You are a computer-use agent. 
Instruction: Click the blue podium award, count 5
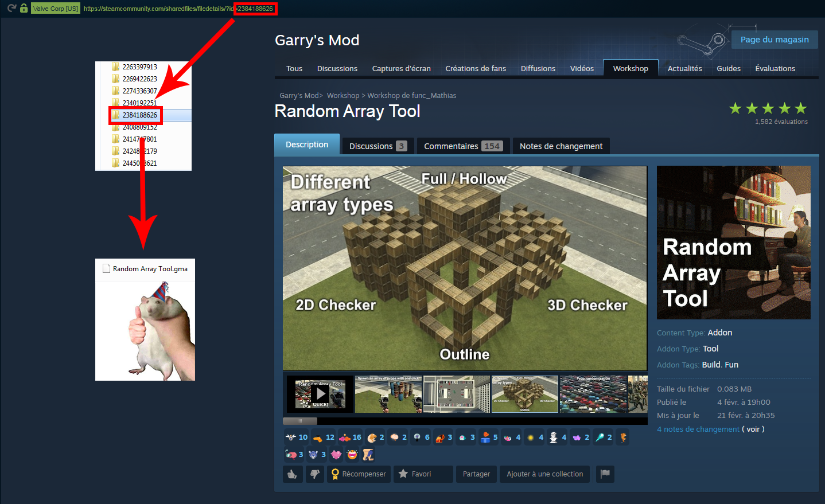pyautogui.click(x=489, y=437)
